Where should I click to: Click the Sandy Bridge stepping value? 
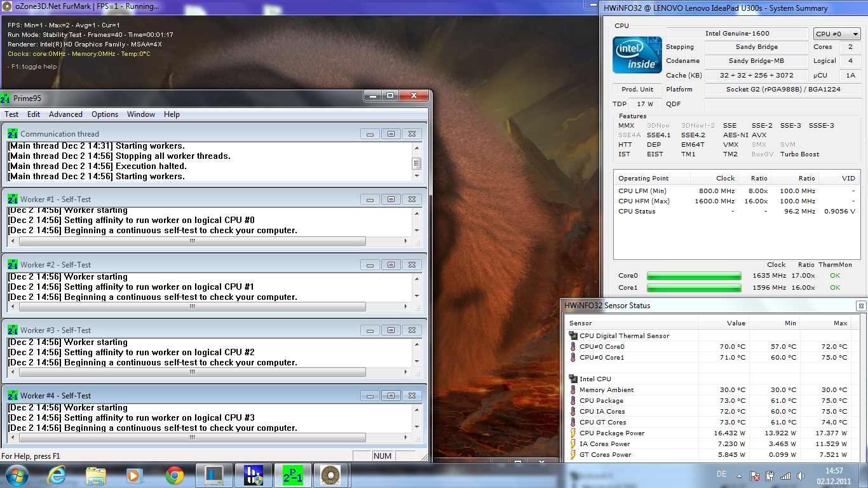[x=756, y=47]
